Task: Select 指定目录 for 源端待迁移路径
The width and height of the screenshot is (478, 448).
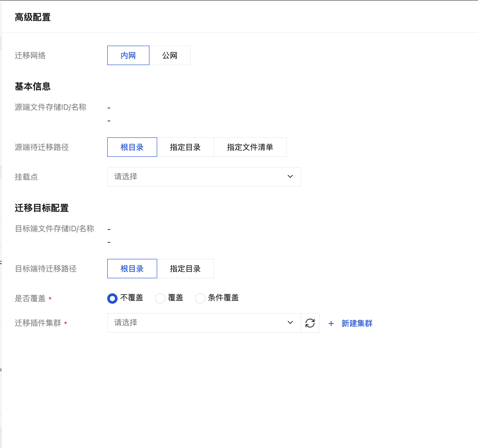Action: pos(185,147)
